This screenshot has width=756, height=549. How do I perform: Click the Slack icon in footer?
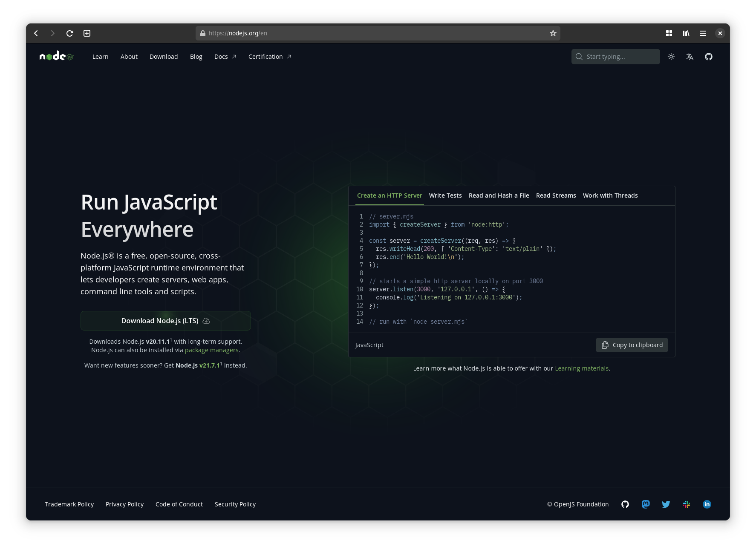click(687, 504)
